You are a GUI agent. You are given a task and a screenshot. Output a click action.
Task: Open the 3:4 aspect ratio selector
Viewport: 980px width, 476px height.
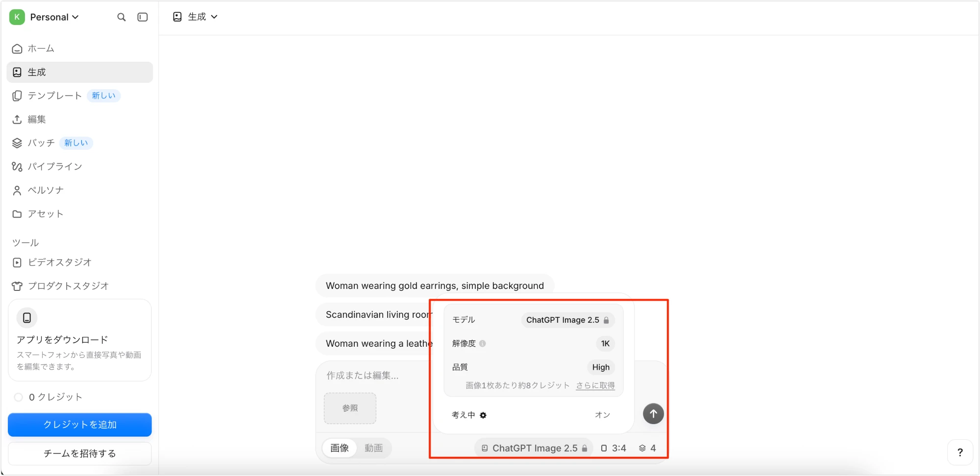coord(613,448)
